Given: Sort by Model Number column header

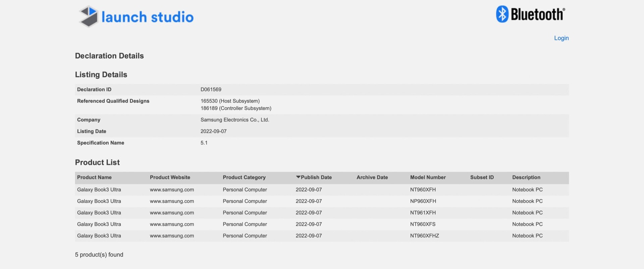Looking at the screenshot, I should click(428, 177).
